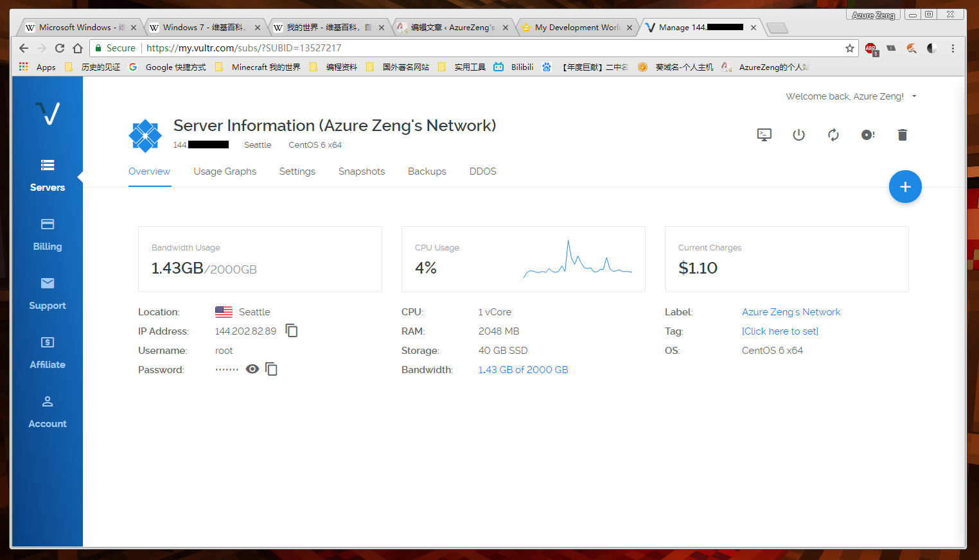
Task: Open Billing in the sidebar
Action: [x=48, y=235]
